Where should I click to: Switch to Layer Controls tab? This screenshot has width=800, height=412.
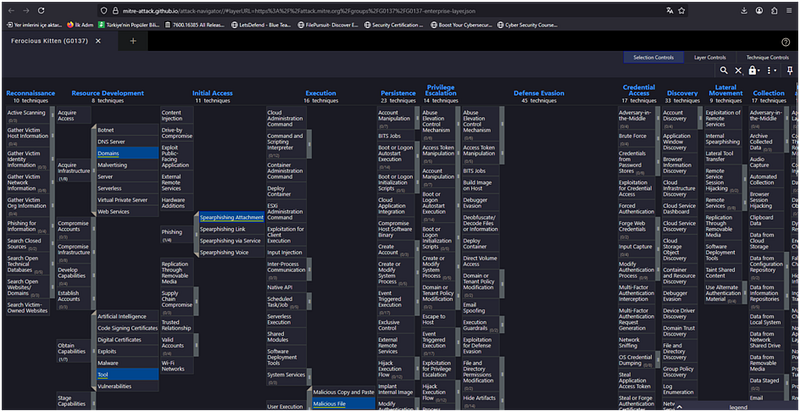click(710, 58)
